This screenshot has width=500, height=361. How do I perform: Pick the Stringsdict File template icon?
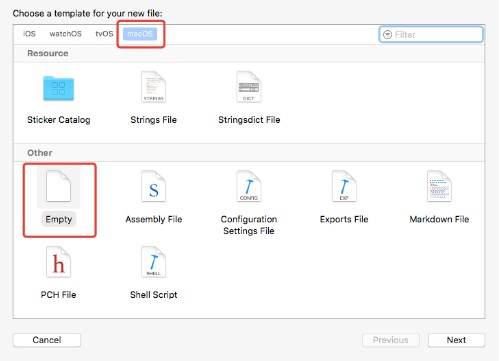(249, 87)
